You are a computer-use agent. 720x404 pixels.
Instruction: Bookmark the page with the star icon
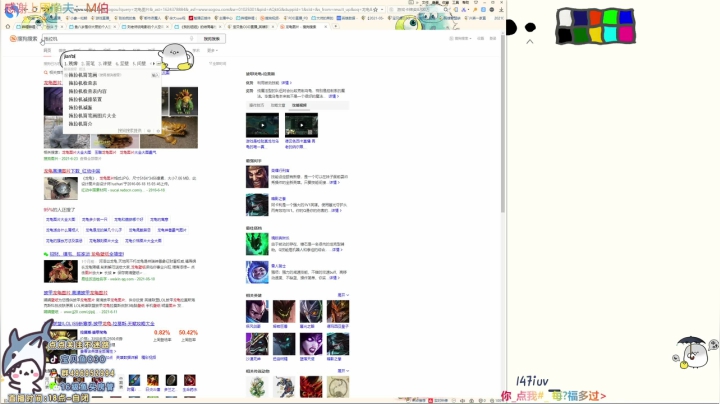point(376,9)
